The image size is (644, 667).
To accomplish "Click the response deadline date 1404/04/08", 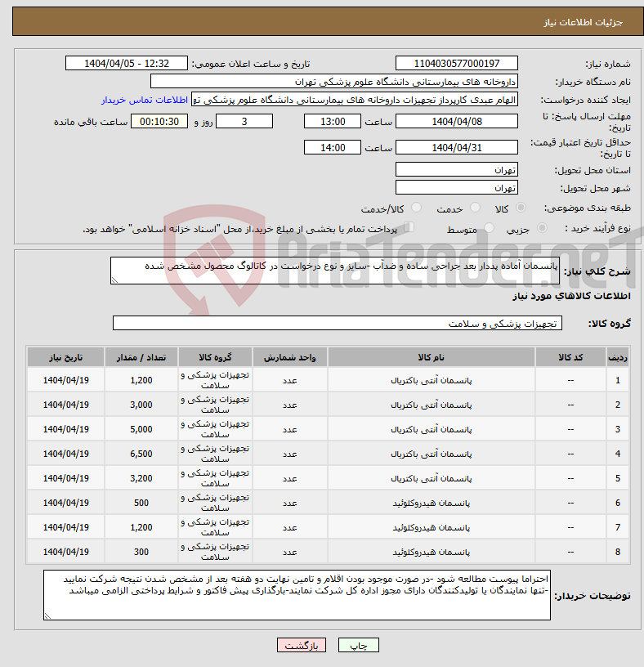I will pos(456,121).
